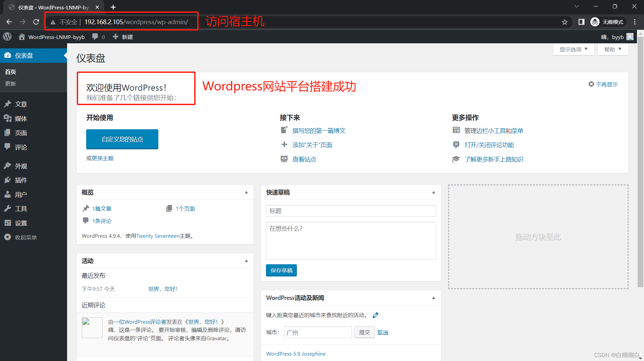
Task: Open site home icon WordPress-LNMP-byyb
Action: [x=22, y=37]
